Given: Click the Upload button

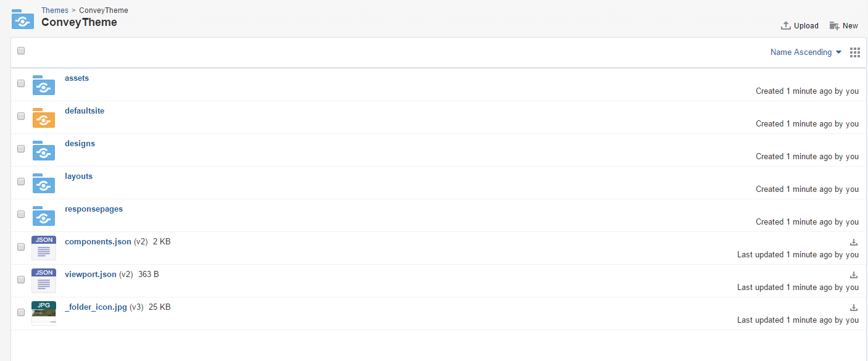Looking at the screenshot, I should [800, 26].
